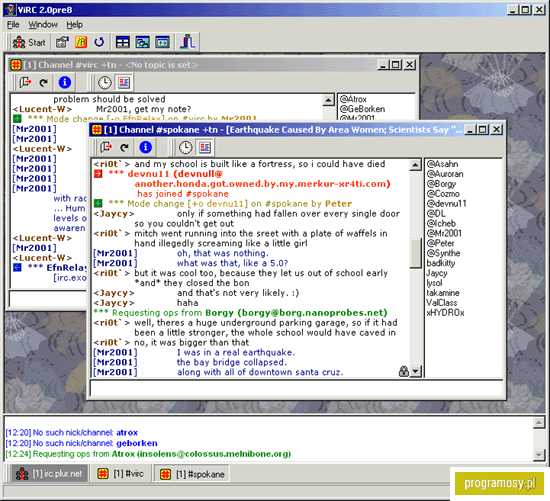Screen dimensions: 550x501
Task: Switch to the #spokane tab at the bottom
Action: click(193, 474)
